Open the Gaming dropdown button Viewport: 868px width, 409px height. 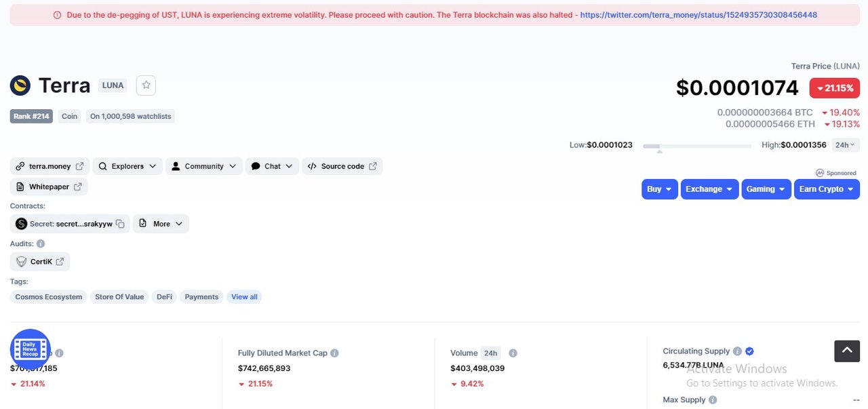pyautogui.click(x=766, y=189)
